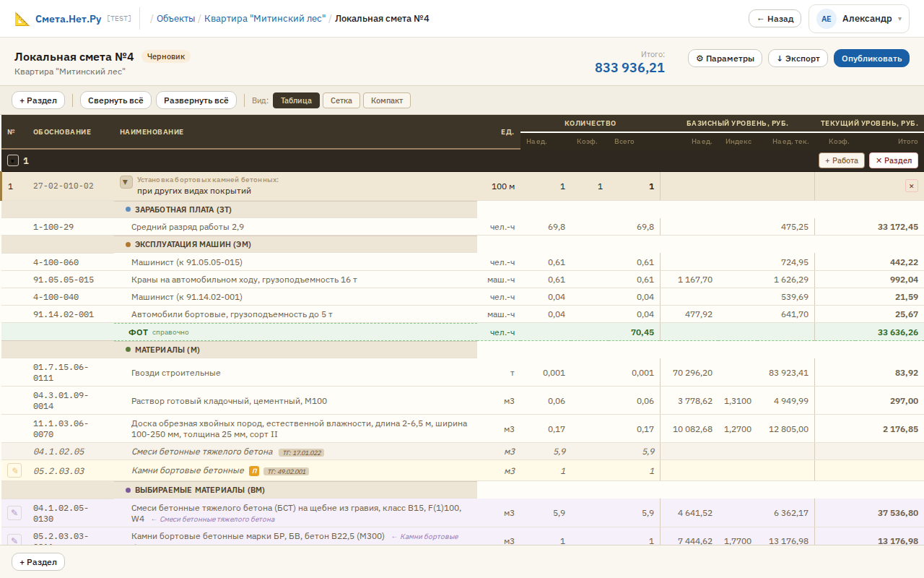Click the pencil icon for row 05.2.03.03
This screenshot has height=578, width=924.
click(x=14, y=470)
